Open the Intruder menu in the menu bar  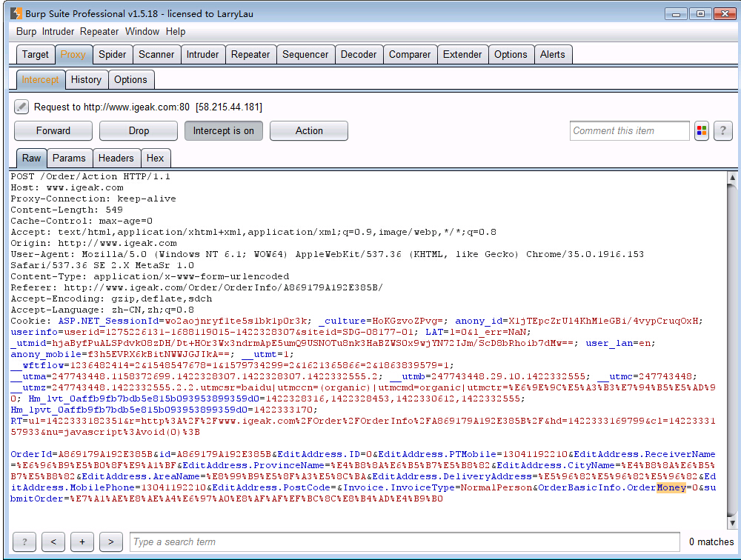click(58, 32)
